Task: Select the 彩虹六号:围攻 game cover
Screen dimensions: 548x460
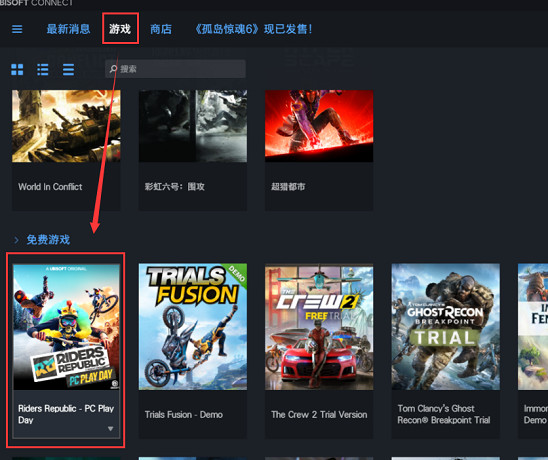Action: (x=193, y=126)
